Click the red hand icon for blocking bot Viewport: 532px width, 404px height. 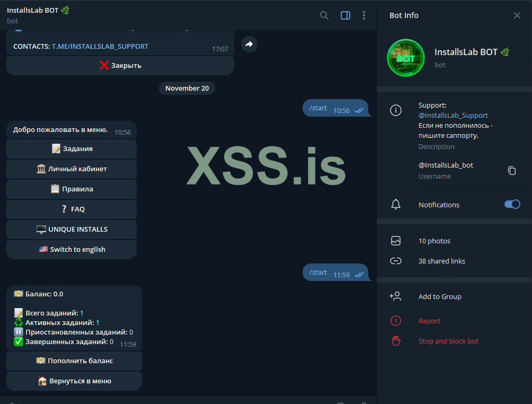coord(396,340)
